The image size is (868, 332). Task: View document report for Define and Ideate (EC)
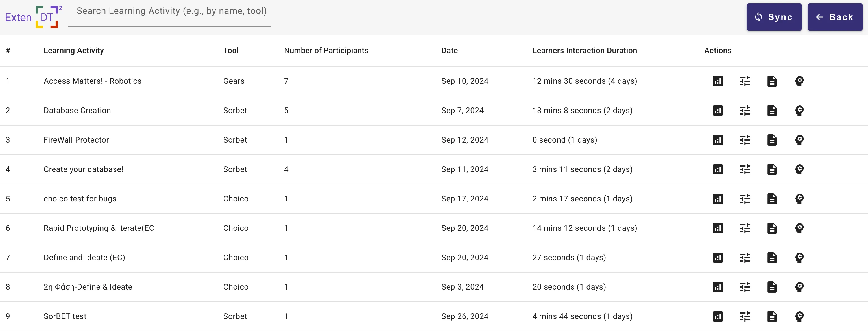(772, 257)
